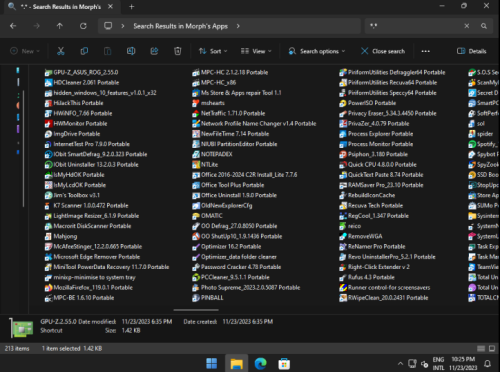Open Microsoft Store from the taskbar
Viewport: 500px width, 372px height.
tap(284, 363)
